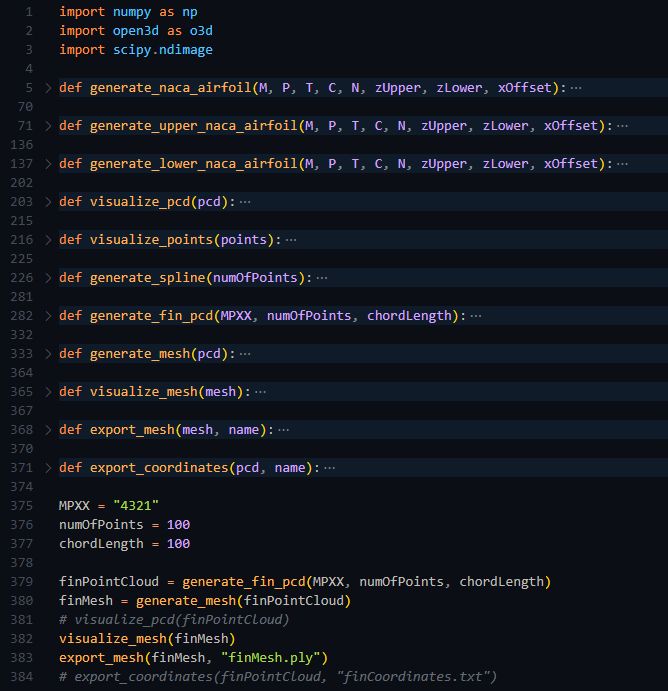Expand the def generate_fin_pcd fold chevron
668x691 pixels.
(48, 316)
